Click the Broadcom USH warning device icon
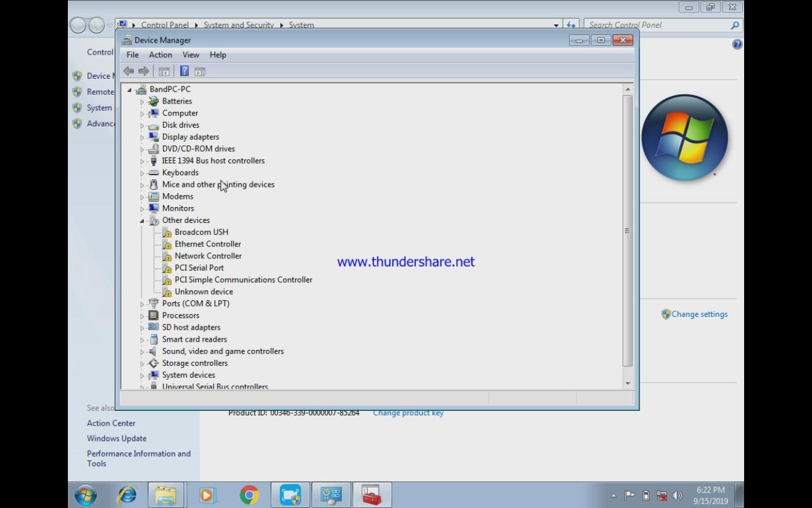This screenshot has height=508, width=812. pos(166,232)
